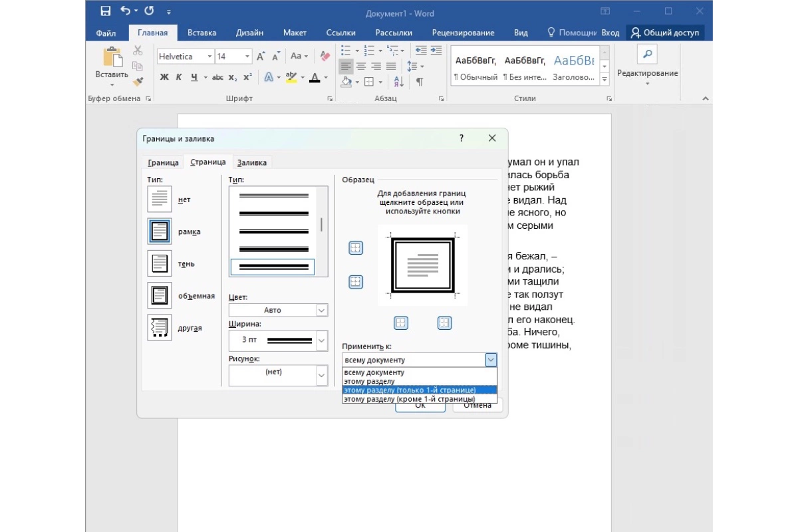Image resolution: width=798 pixels, height=532 pixels.
Task: Open the Дизайн ribbon tab
Action: point(249,33)
